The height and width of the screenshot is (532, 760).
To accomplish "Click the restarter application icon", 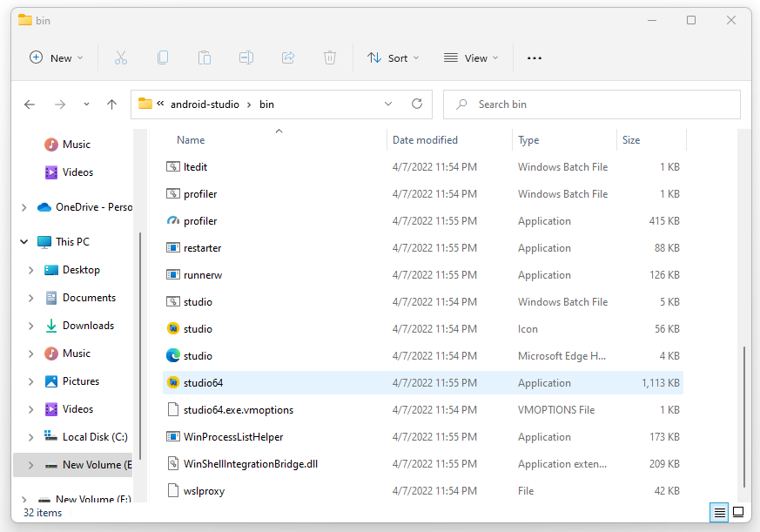I will click(x=173, y=248).
